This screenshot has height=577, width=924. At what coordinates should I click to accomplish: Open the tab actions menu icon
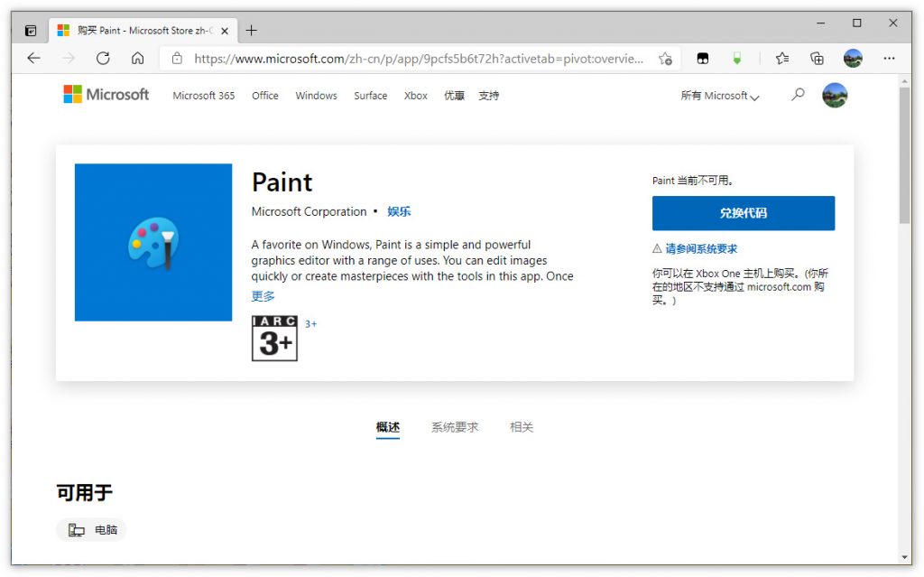click(30, 30)
